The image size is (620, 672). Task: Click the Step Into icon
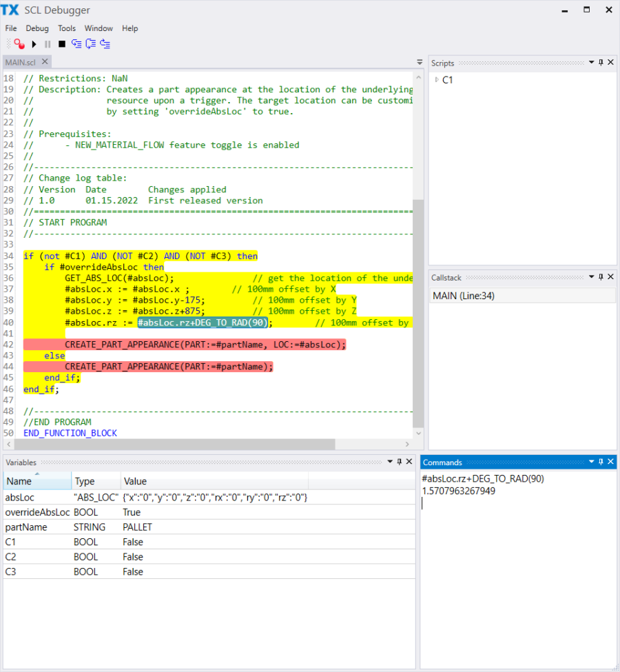[x=76, y=44]
